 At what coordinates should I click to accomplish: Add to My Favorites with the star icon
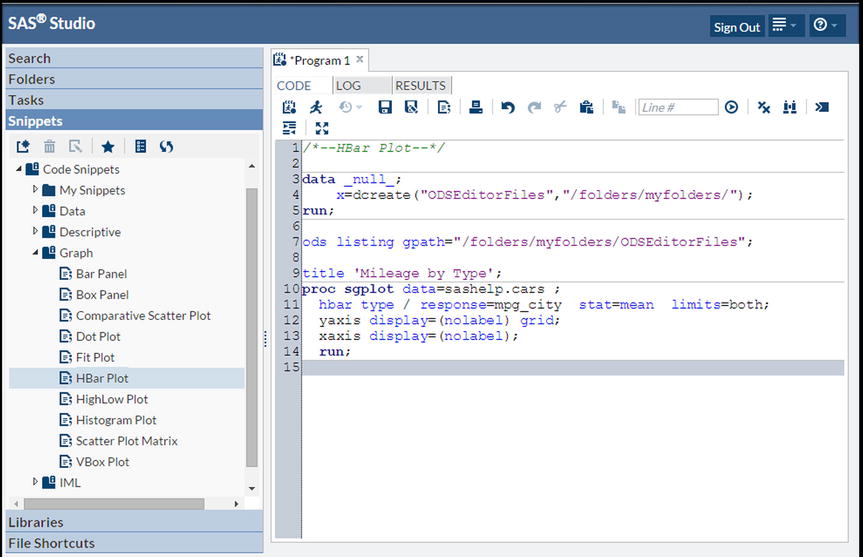coord(108,146)
